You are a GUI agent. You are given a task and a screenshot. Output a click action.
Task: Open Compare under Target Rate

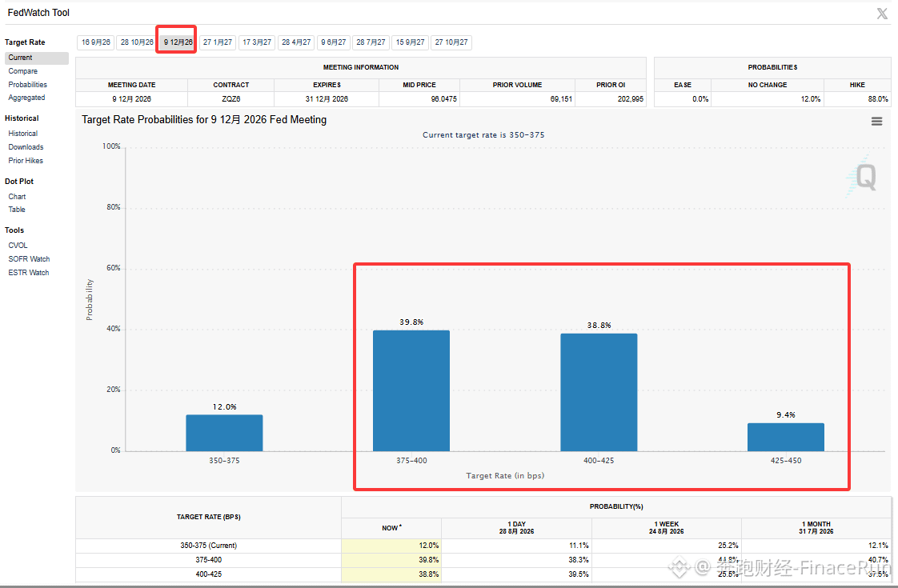[23, 71]
